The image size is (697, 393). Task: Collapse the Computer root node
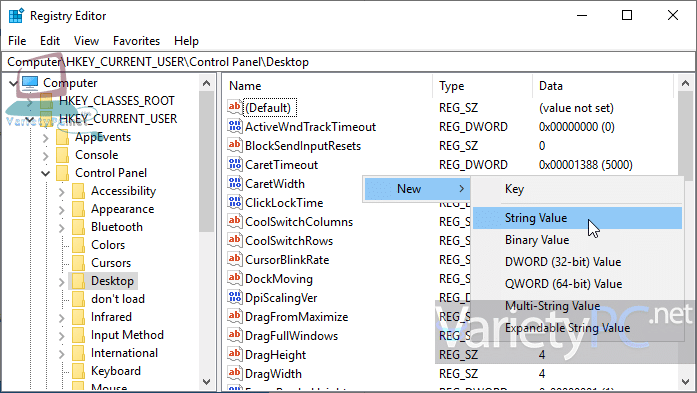(x=13, y=83)
